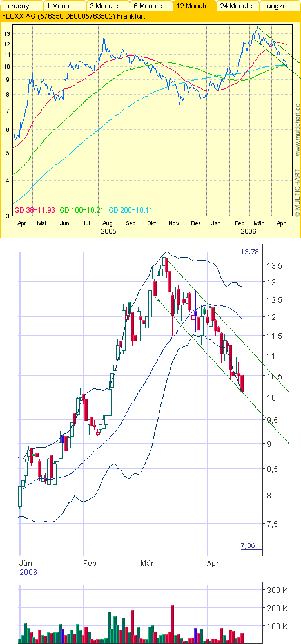
Task: Select the 3 Monate tab
Action: point(108,6)
